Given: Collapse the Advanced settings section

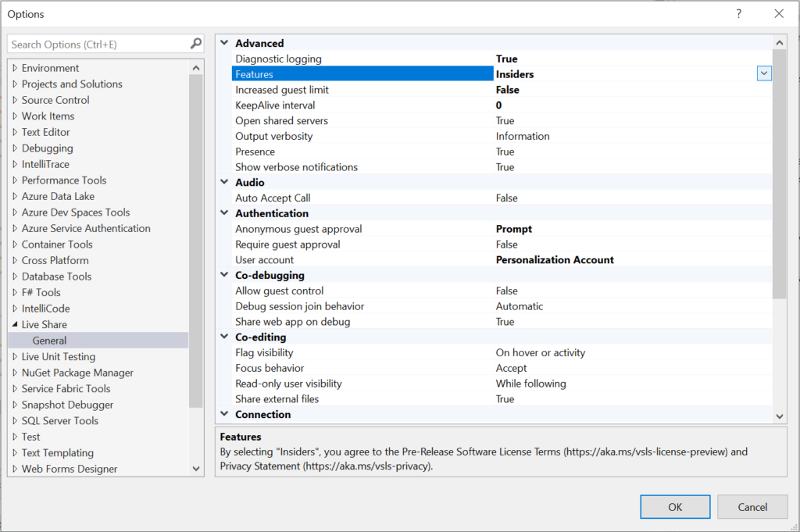Looking at the screenshot, I should (225, 43).
